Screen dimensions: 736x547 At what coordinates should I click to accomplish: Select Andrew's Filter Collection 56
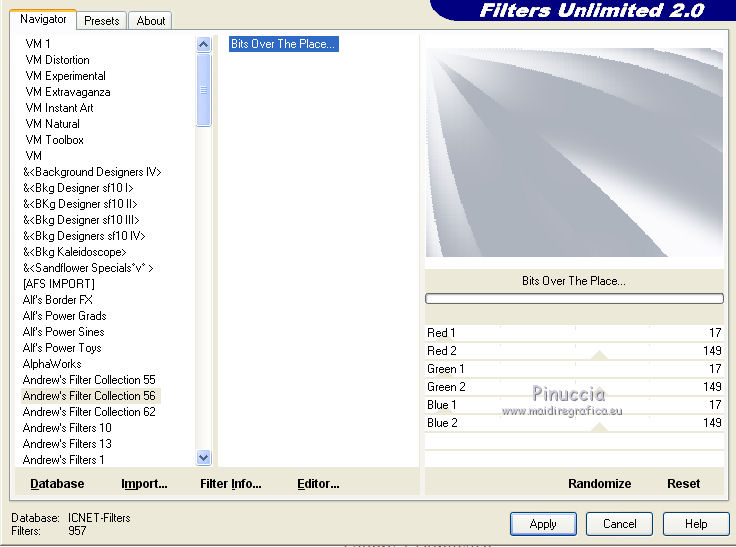[x=89, y=395]
